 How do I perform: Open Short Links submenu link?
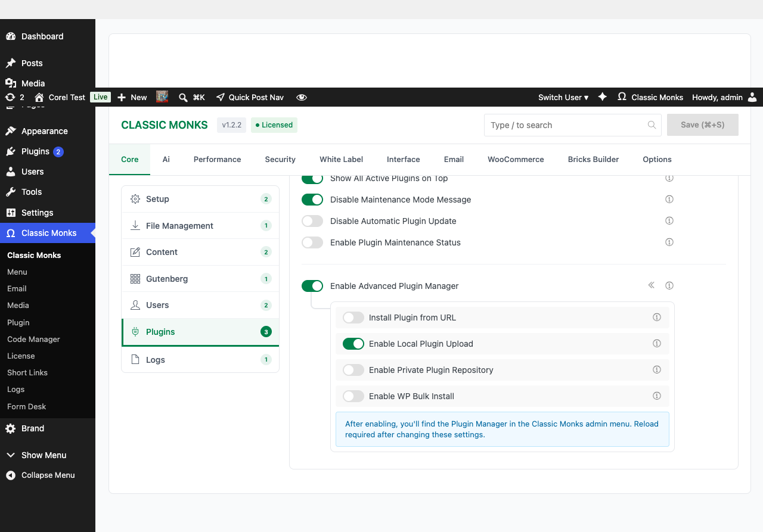pos(27,372)
